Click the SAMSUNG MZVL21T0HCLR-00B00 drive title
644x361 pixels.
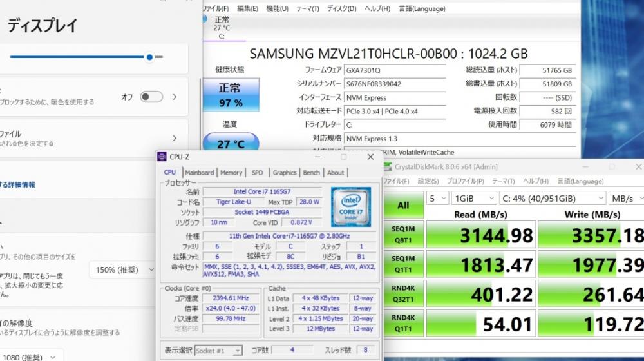point(388,54)
